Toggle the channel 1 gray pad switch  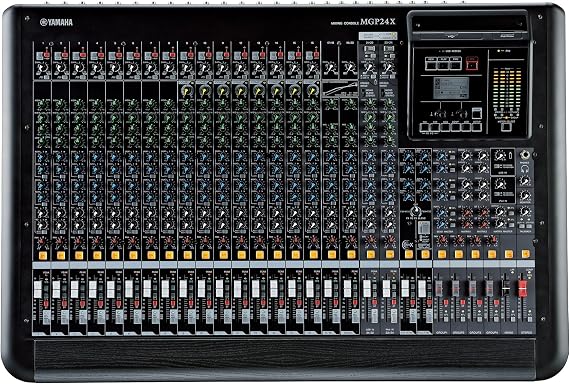(39, 56)
